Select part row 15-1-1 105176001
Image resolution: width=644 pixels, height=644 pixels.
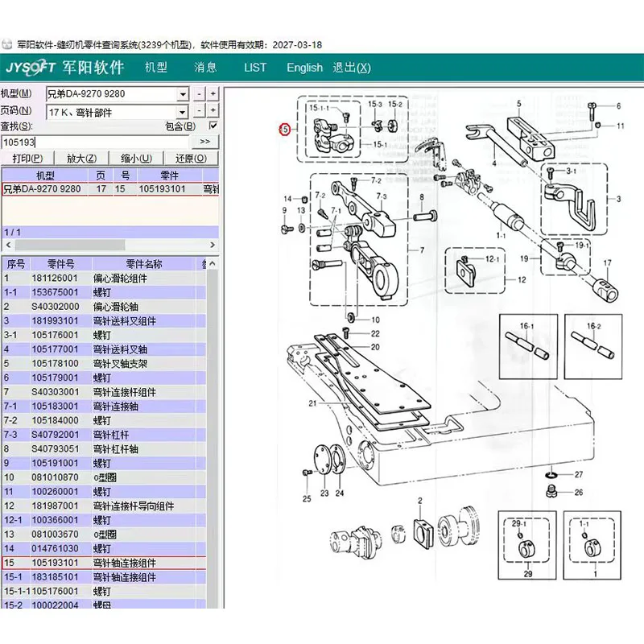pyautogui.click(x=104, y=592)
